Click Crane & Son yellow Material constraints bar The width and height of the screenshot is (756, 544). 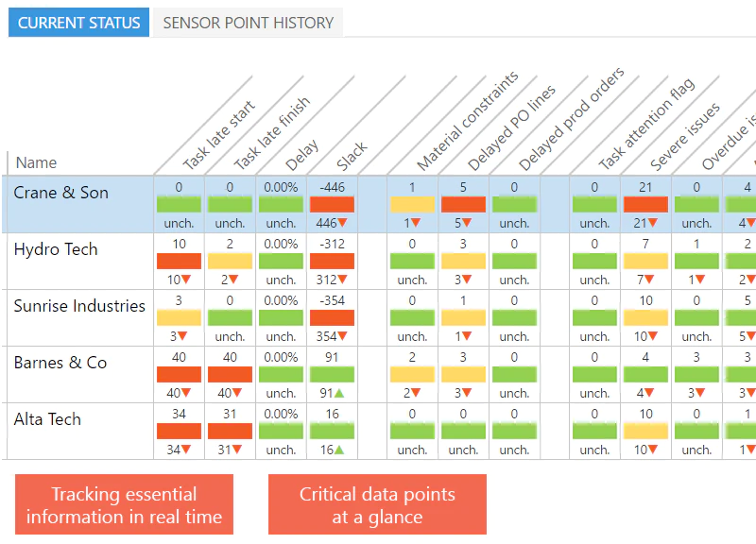click(x=412, y=204)
